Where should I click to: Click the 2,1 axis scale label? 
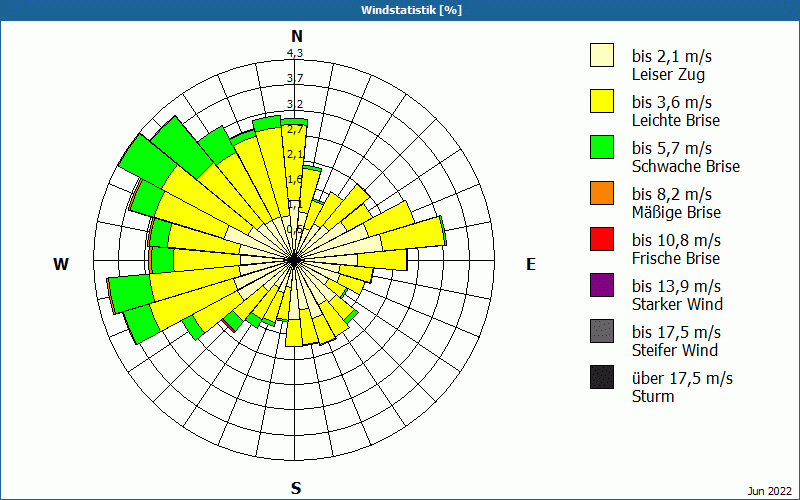295,154
